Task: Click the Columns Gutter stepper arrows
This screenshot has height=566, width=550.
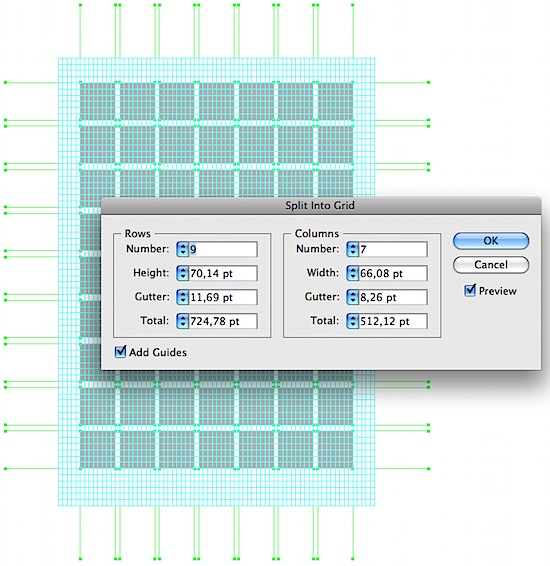Action: coord(353,297)
